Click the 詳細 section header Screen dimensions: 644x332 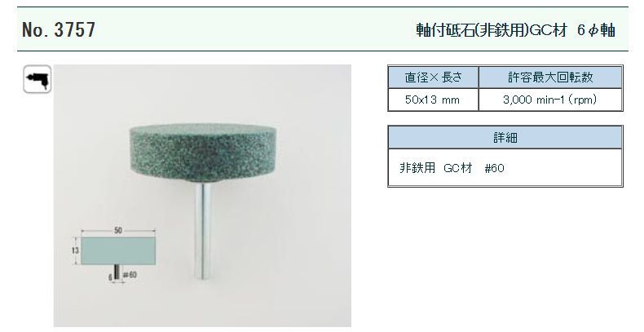505,138
